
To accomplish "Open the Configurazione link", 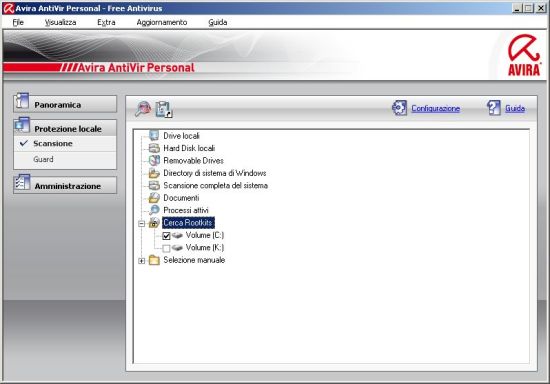I will click(x=436, y=108).
